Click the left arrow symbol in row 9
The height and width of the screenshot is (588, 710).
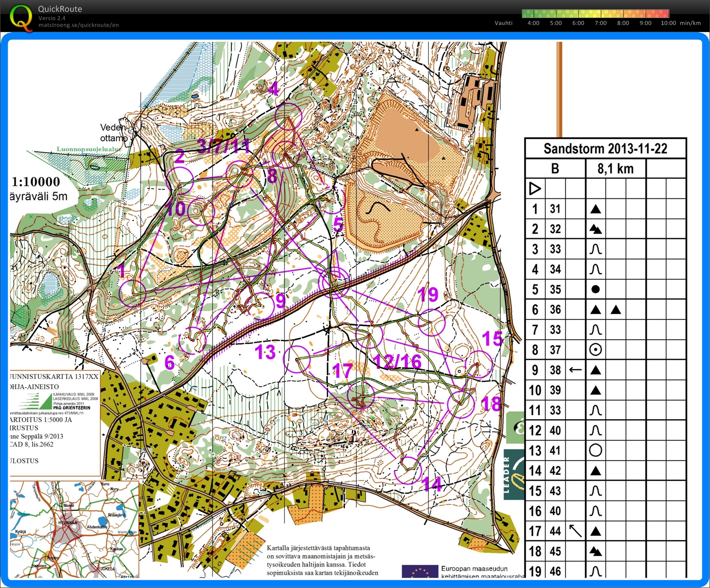click(575, 370)
